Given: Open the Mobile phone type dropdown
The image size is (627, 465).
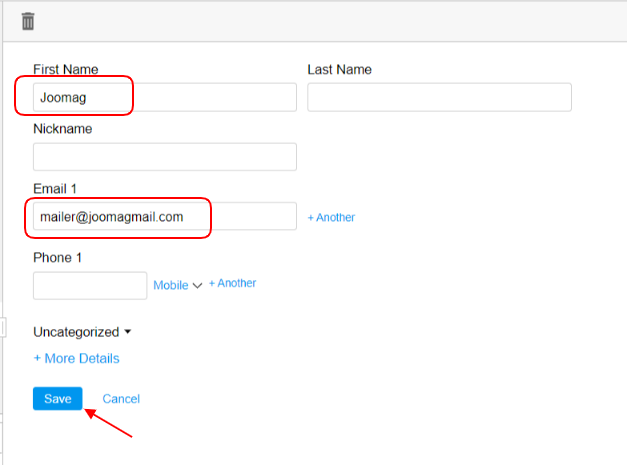Looking at the screenshot, I should pyautogui.click(x=171, y=285).
